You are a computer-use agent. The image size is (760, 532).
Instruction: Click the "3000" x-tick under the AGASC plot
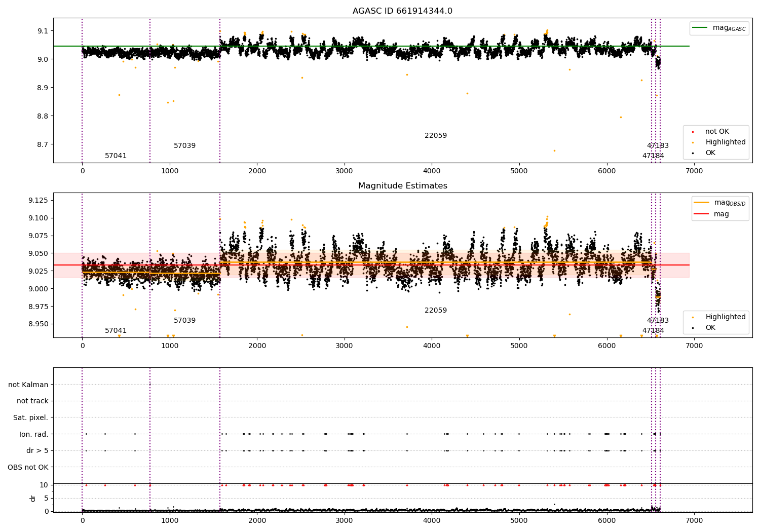tap(345, 171)
